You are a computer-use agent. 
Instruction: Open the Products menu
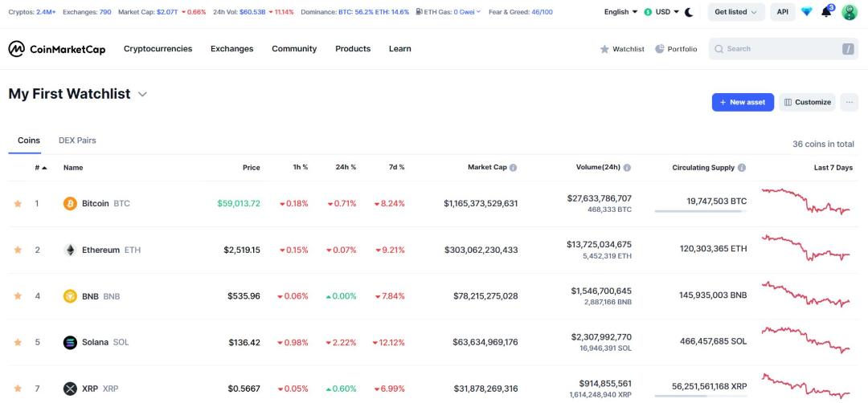(353, 49)
